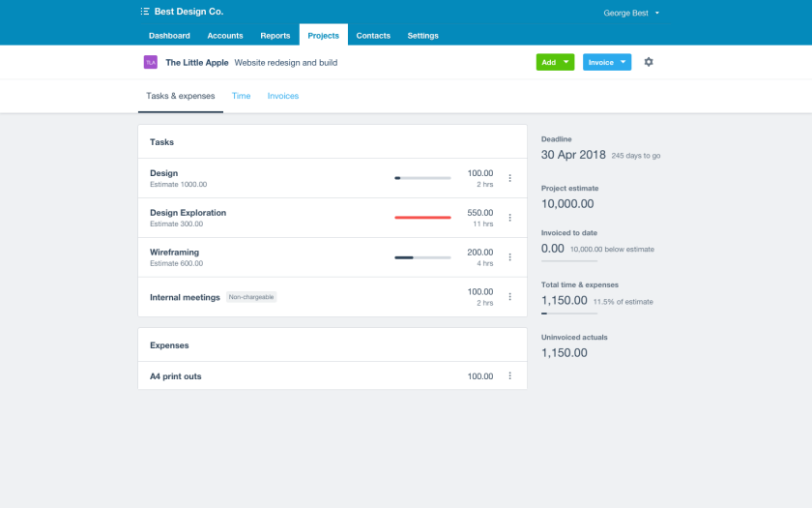Image resolution: width=812 pixels, height=508 pixels.
Task: Click the Best Design Co. organization name
Action: coord(188,12)
